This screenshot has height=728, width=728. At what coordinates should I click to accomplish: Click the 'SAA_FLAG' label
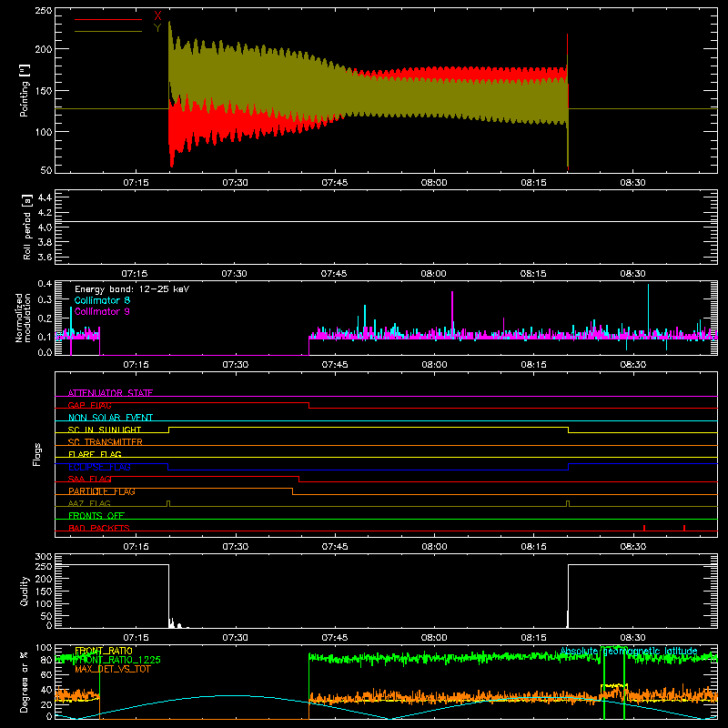point(89,479)
